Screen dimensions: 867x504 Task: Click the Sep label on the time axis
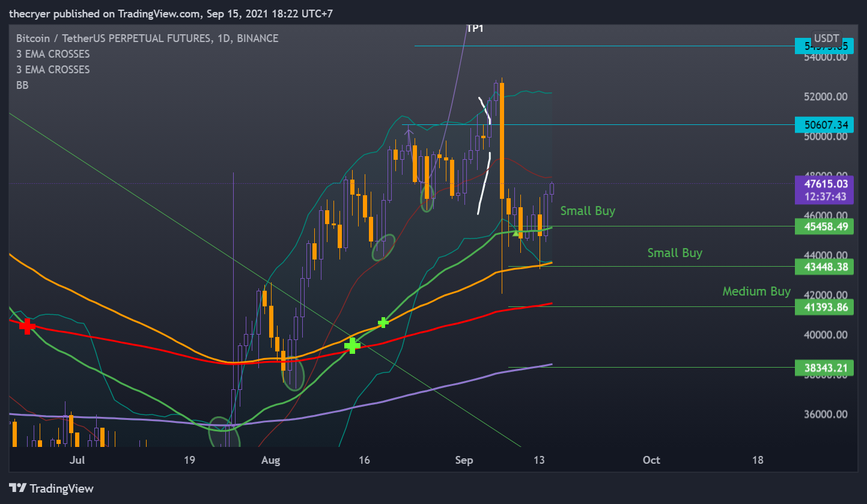(x=464, y=460)
